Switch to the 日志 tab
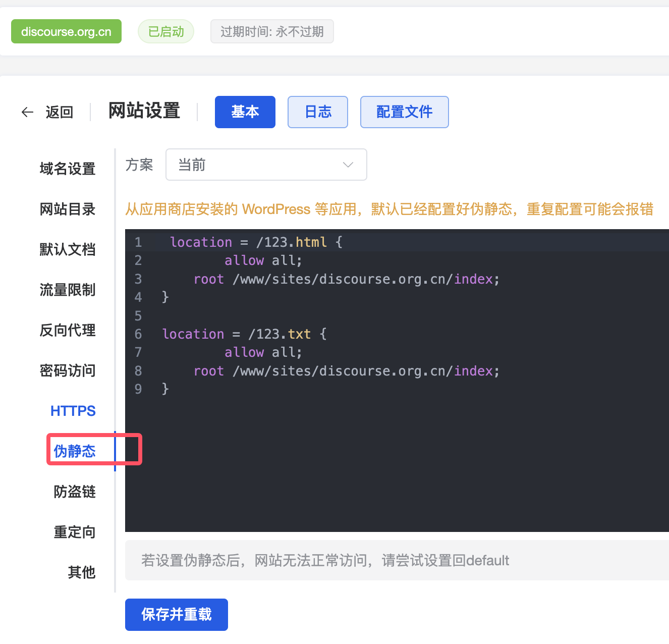 pyautogui.click(x=317, y=112)
